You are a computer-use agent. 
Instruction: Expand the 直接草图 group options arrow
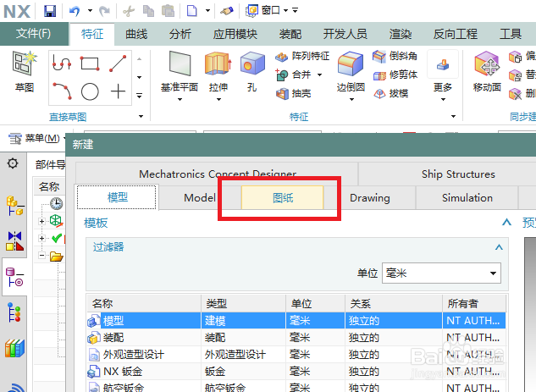click(x=141, y=117)
